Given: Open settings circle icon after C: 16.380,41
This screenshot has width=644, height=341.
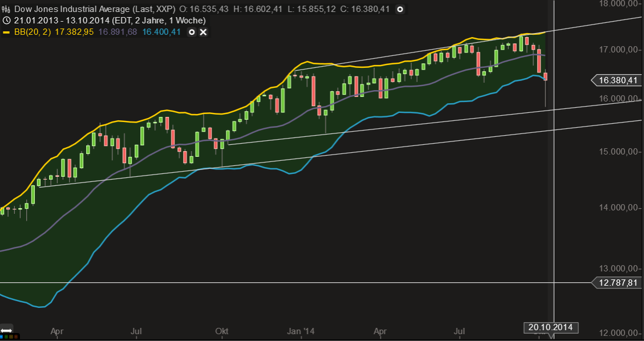Looking at the screenshot, I should (x=400, y=9).
